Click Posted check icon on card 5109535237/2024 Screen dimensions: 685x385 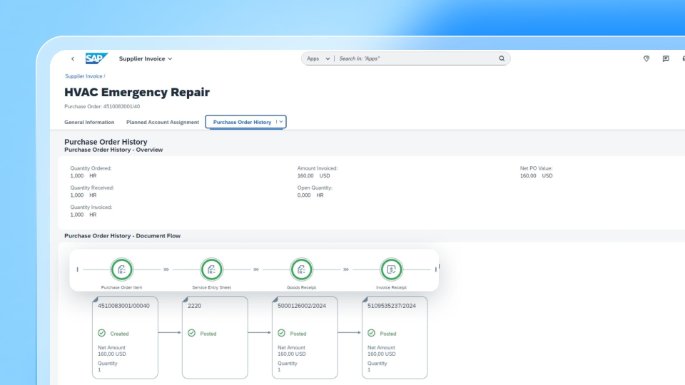371,333
